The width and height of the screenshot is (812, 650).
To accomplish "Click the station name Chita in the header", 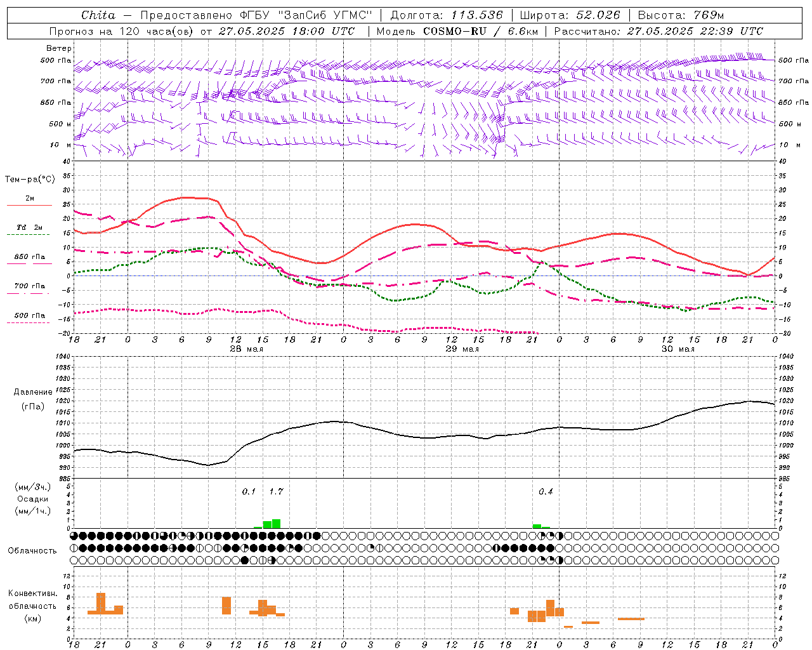I will (98, 15).
